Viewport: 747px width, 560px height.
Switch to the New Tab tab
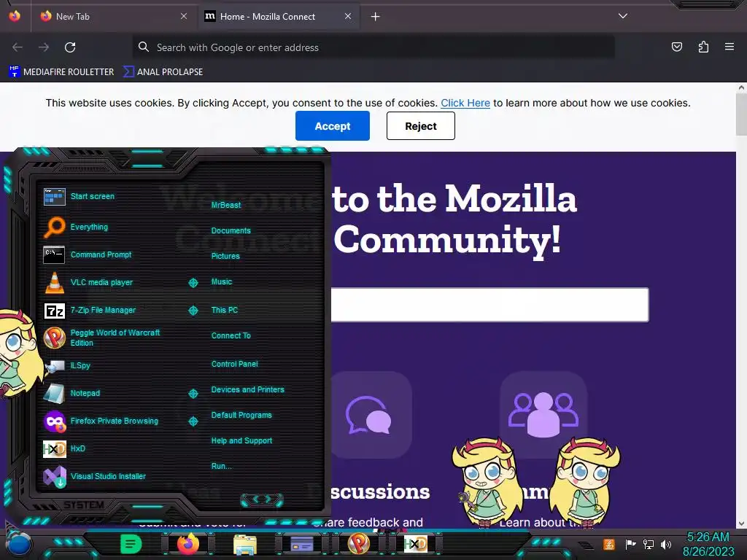pyautogui.click(x=115, y=16)
